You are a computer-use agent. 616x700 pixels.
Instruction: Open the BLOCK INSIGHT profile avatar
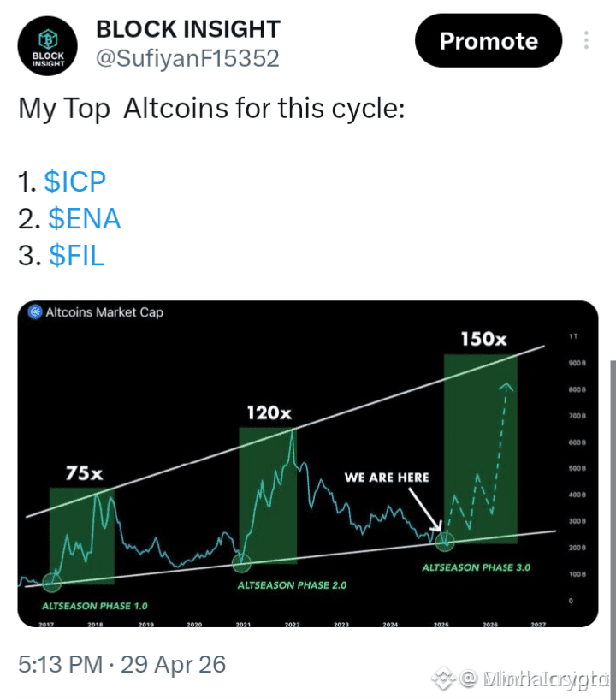(47, 46)
